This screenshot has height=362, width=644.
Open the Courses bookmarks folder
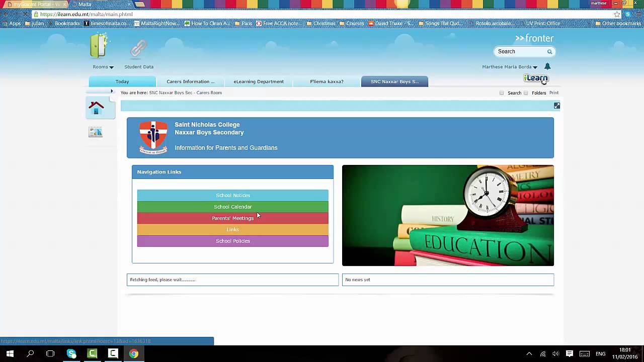tap(352, 24)
